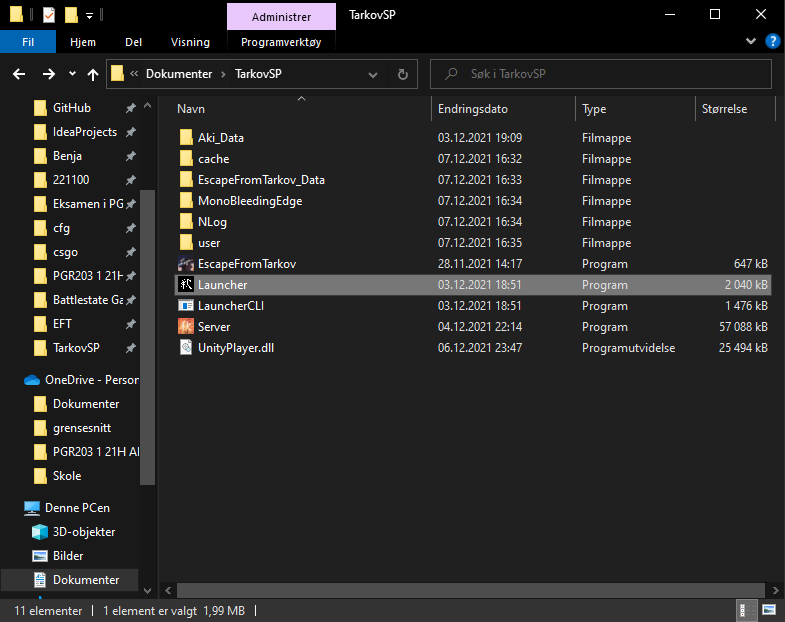
Task: Open the Programverktøy ribbon tab
Action: coord(281,42)
